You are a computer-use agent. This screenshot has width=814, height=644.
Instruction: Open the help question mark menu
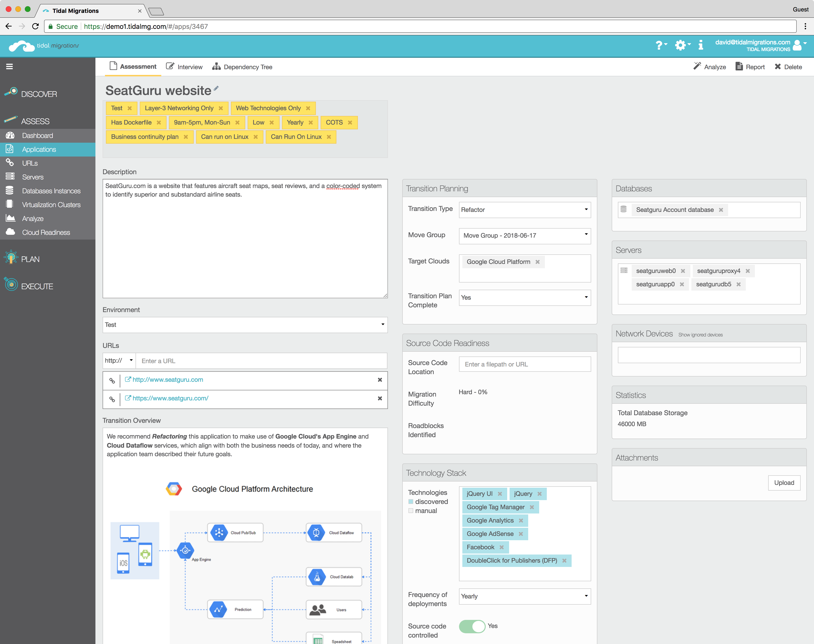pyautogui.click(x=661, y=45)
